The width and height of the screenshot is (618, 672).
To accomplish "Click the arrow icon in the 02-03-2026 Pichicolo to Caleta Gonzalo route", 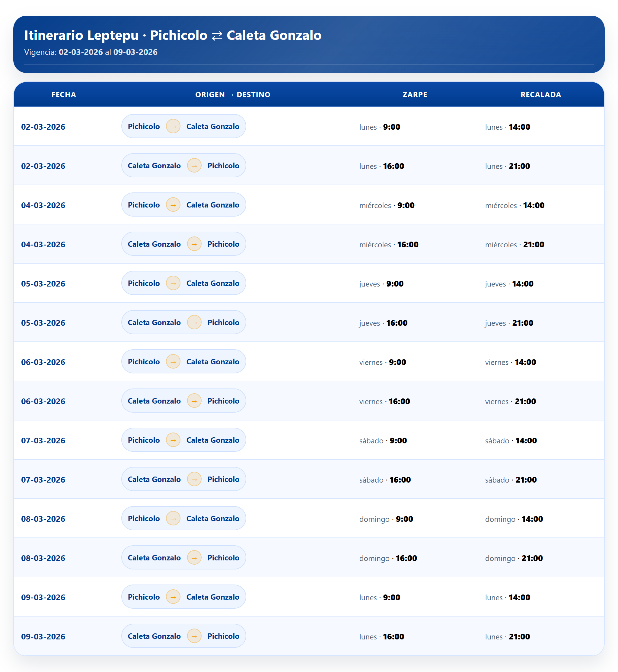I will [173, 126].
